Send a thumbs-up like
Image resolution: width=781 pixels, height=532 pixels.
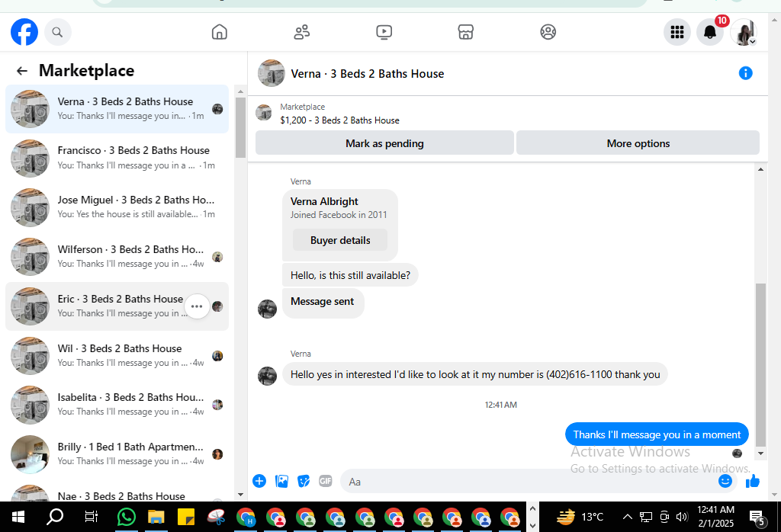pos(753,481)
